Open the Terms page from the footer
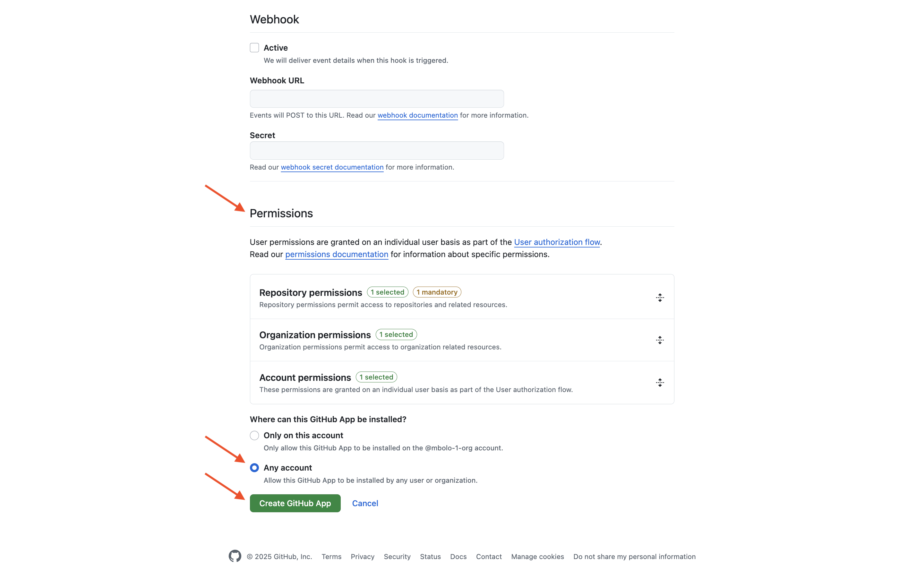Viewport: 924px width, 577px height. tap(331, 556)
